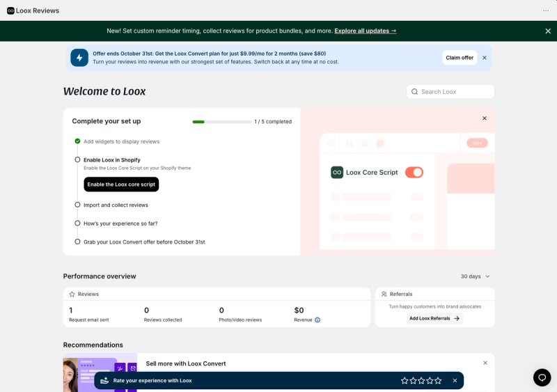
Task: Click the Reviews collected value
Action: click(146, 311)
